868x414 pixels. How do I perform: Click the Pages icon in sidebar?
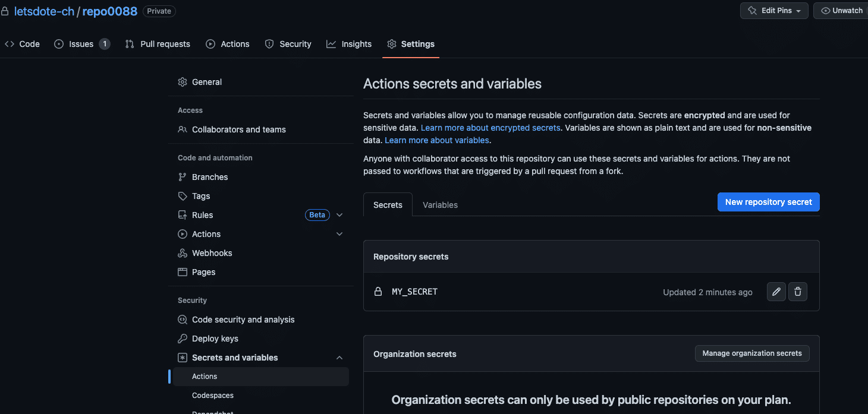(183, 272)
